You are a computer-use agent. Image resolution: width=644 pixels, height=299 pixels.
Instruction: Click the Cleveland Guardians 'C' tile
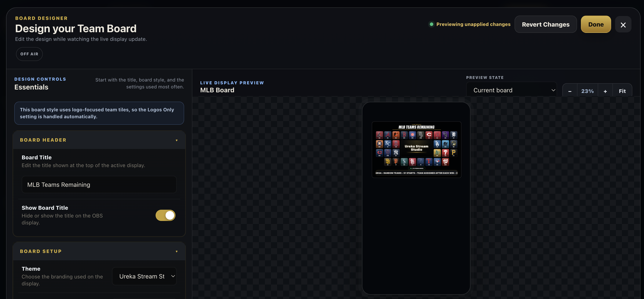coord(437,135)
